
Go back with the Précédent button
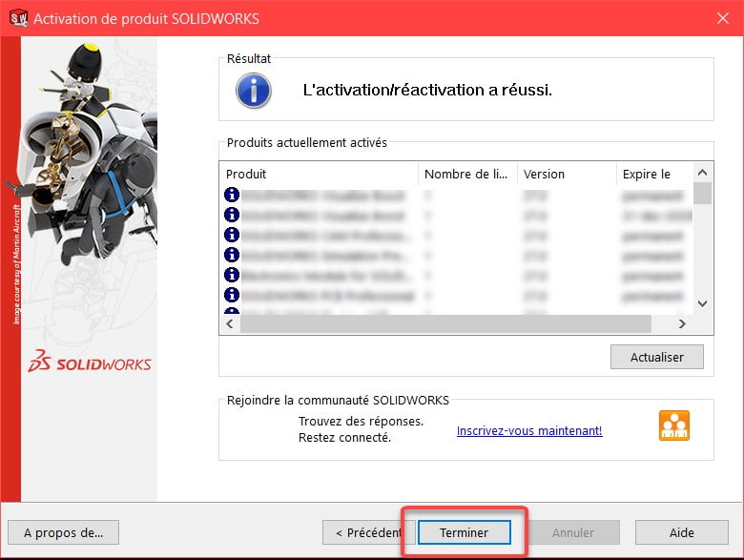[x=369, y=532]
